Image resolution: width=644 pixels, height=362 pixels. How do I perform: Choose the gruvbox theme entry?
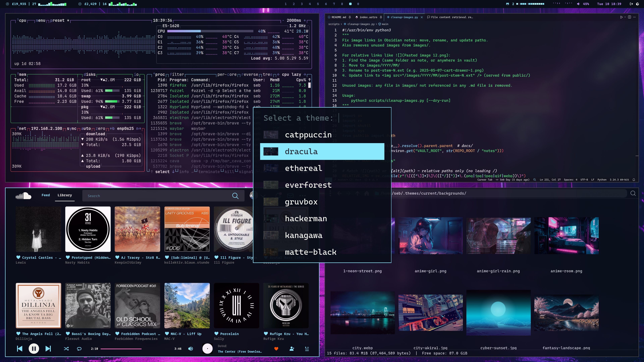tap(301, 202)
